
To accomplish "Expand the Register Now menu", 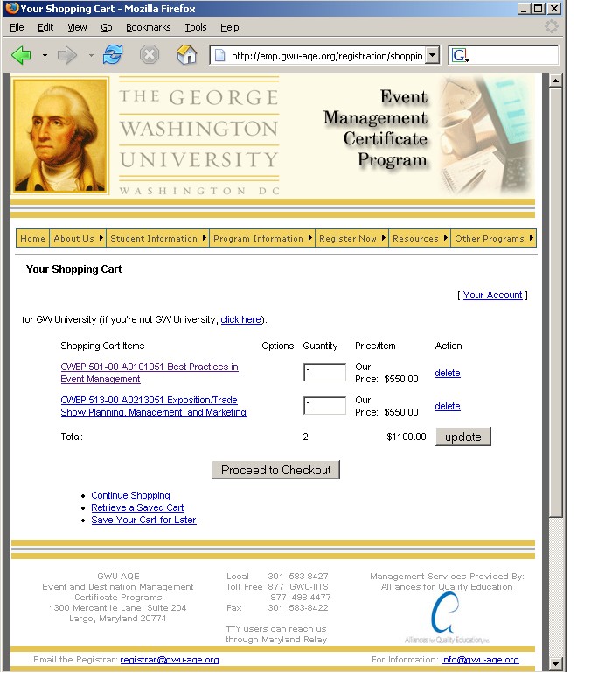I will (x=352, y=238).
